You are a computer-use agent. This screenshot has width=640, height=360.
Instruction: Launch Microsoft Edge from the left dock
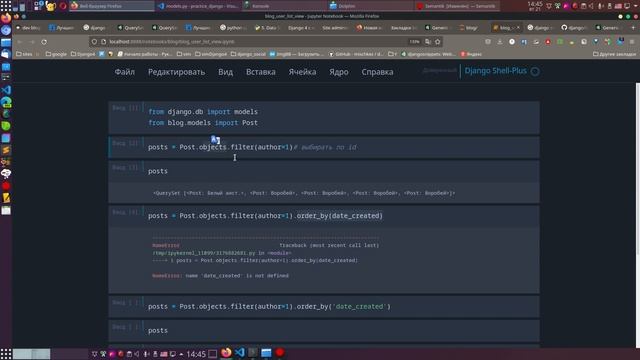(x=6, y=102)
